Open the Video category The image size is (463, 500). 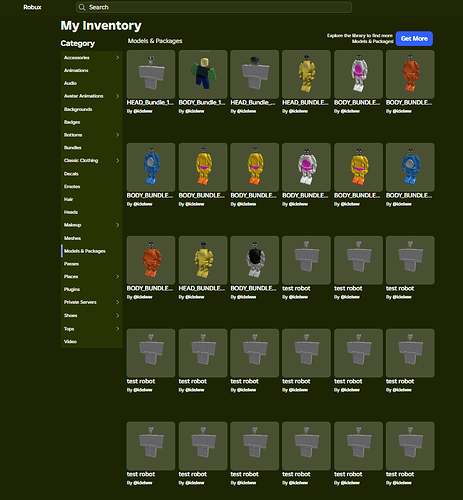pyautogui.click(x=70, y=342)
